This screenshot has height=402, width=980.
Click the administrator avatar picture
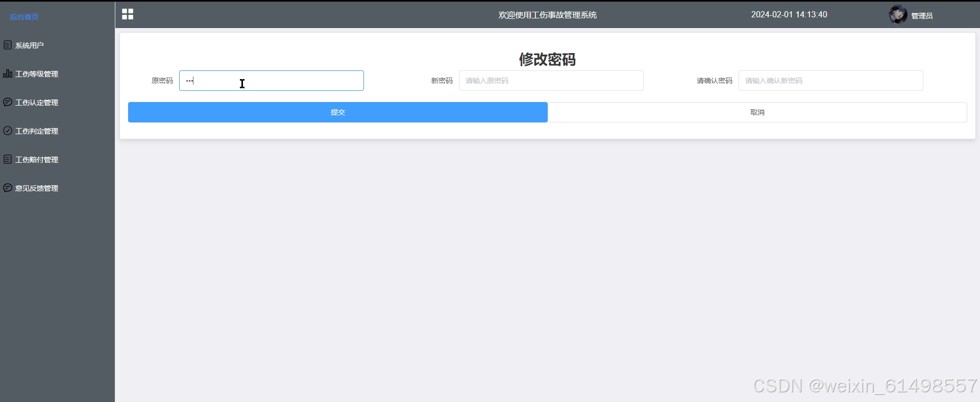point(898,15)
